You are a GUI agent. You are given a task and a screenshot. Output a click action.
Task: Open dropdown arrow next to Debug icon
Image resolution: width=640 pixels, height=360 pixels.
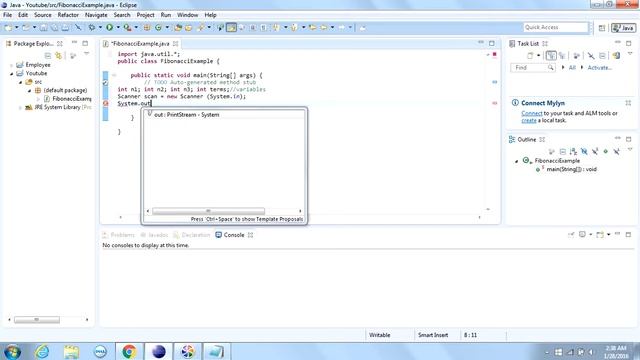tap(100, 27)
